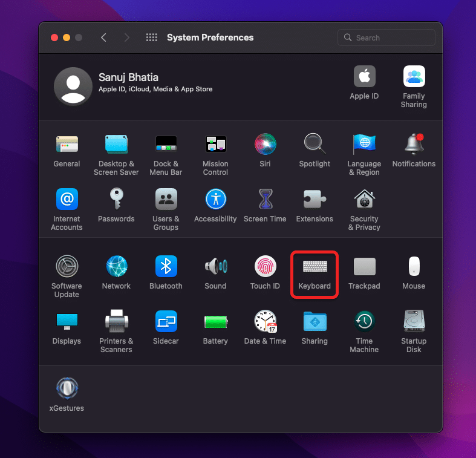This screenshot has height=458, width=476.
Task: Open Family Sharing settings
Action: click(414, 77)
